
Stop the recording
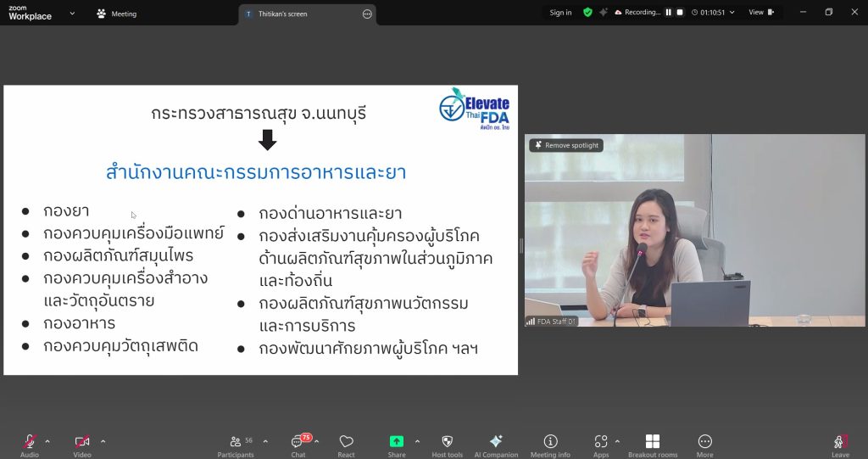click(x=680, y=12)
